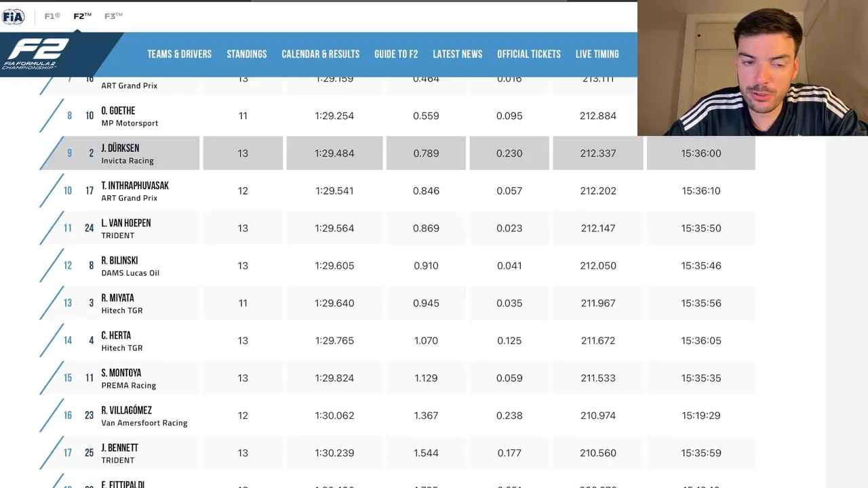Click gap value 1.544

click(x=426, y=453)
